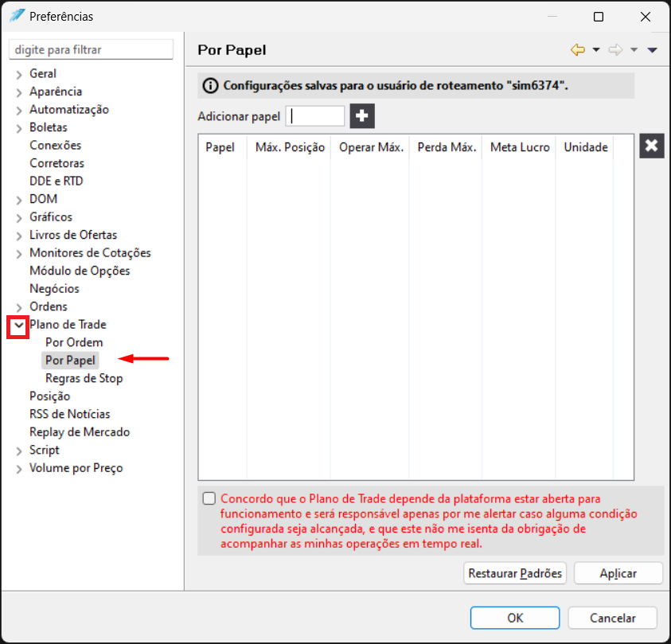Close the Preferências dialog window
This screenshot has width=671, height=644.
coord(646,17)
